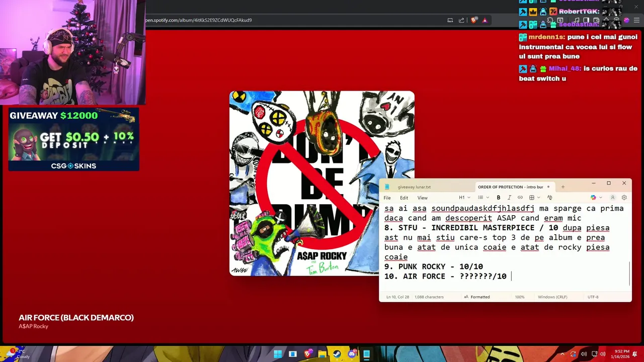The width and height of the screenshot is (644, 362).
Task: Open Brave browser from the taskbar
Action: click(x=307, y=354)
